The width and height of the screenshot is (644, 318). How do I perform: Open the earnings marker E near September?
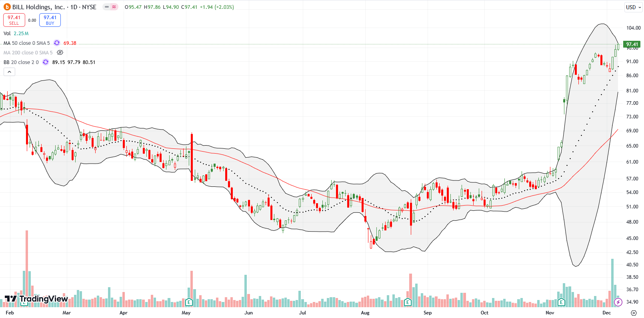click(x=408, y=302)
